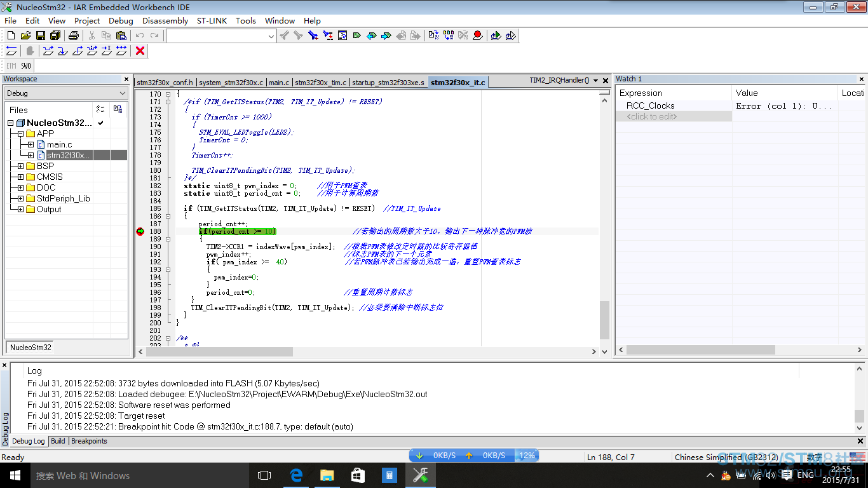Select the RCC_Clocks watch expression
Screen dimensions: 868x488
tap(650, 105)
